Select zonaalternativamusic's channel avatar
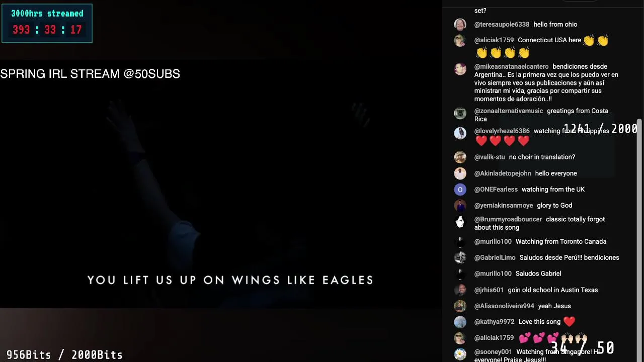Viewport: 644px width, 362px height. coord(460,113)
